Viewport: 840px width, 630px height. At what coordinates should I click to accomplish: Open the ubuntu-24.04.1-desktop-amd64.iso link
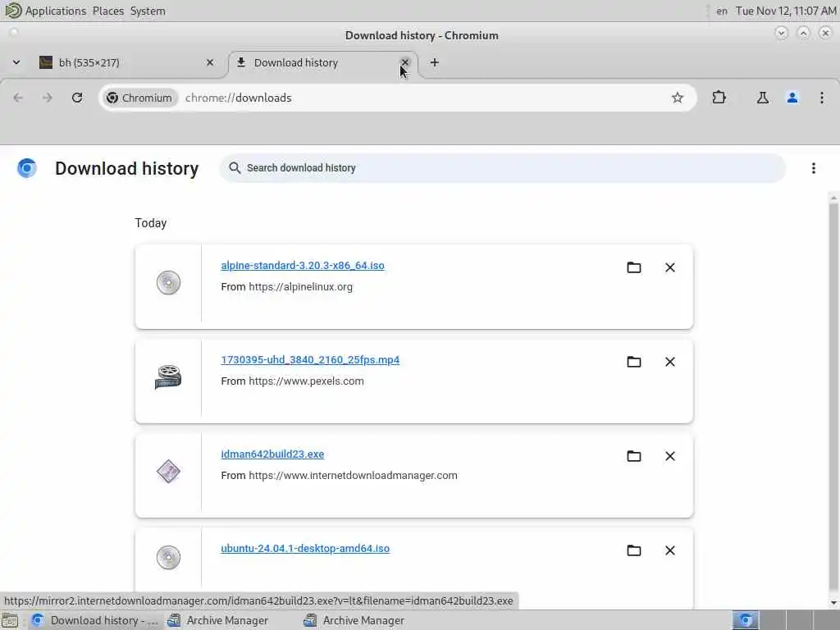pyautogui.click(x=305, y=549)
